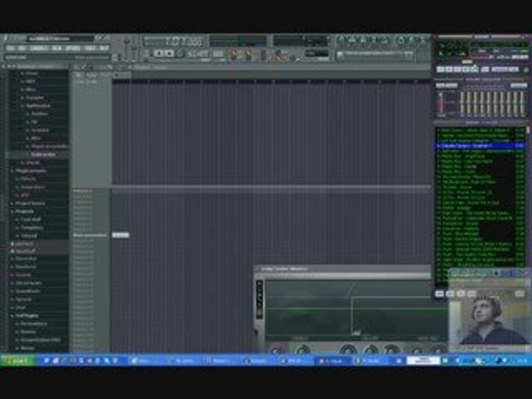The image size is (532, 399).
Task: Adjust the Winamp equalizer preamp slider
Action: pos(441,104)
